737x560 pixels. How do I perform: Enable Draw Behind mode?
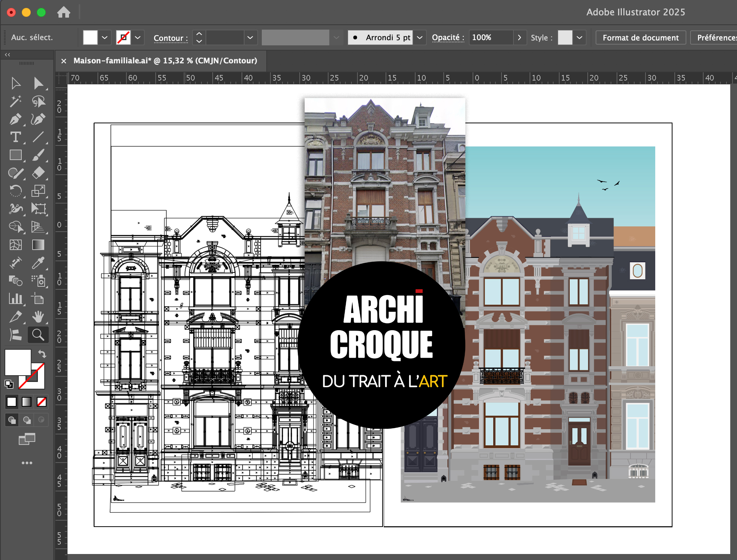coord(27,420)
